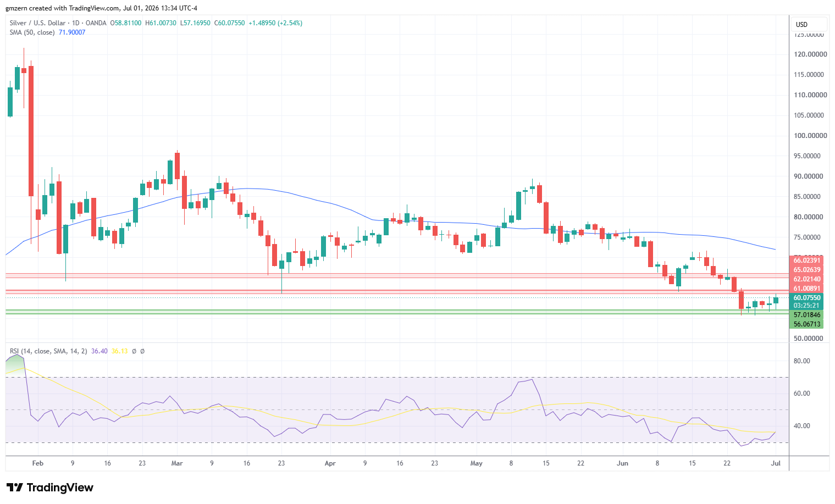Click the current price label 60.07550

click(x=807, y=298)
